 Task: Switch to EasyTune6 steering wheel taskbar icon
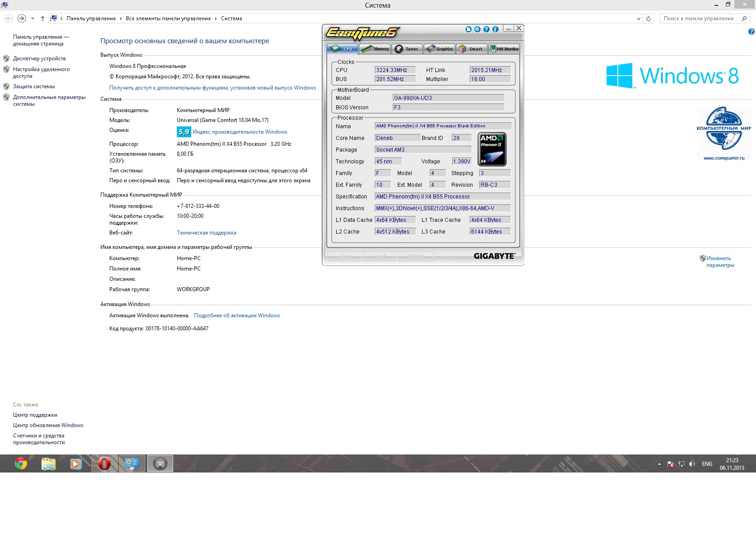click(x=160, y=463)
